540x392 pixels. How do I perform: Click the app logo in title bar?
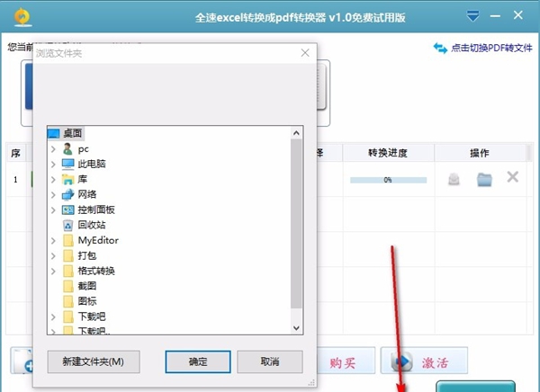coord(22,17)
